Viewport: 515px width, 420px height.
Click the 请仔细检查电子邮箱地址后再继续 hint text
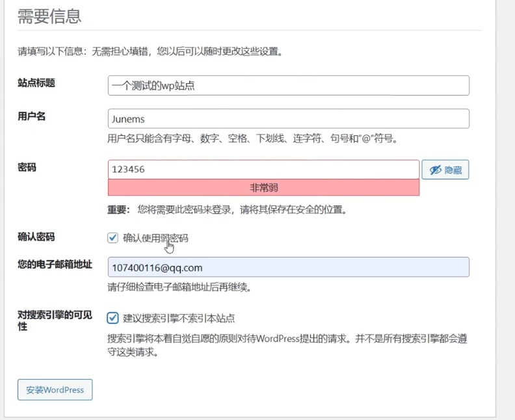[x=179, y=287]
